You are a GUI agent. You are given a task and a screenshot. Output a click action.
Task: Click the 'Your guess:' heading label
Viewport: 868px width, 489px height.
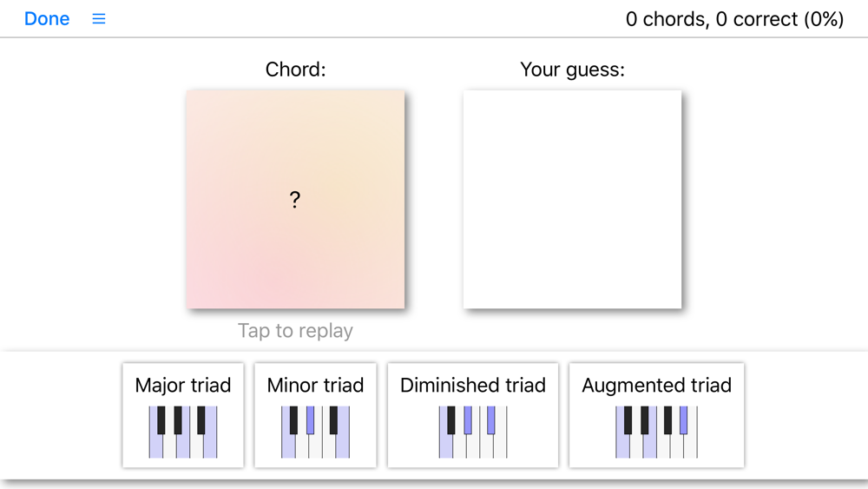pyautogui.click(x=572, y=69)
